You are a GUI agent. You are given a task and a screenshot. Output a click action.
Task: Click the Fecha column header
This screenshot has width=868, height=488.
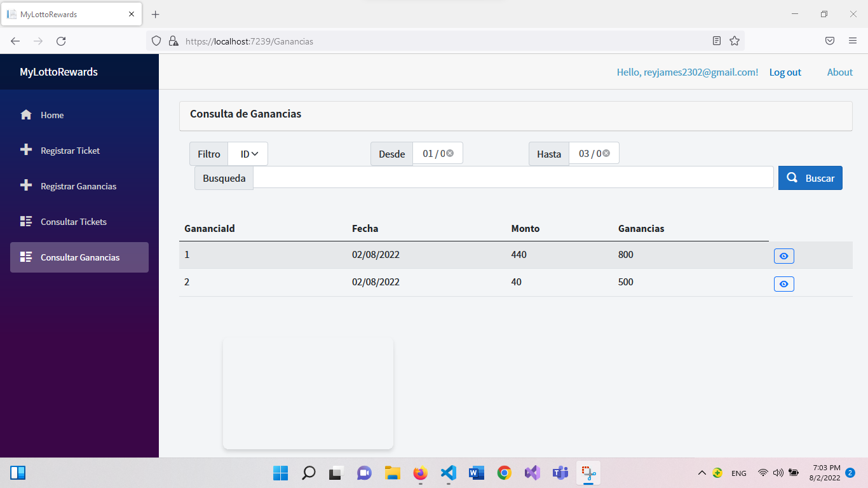pos(365,229)
